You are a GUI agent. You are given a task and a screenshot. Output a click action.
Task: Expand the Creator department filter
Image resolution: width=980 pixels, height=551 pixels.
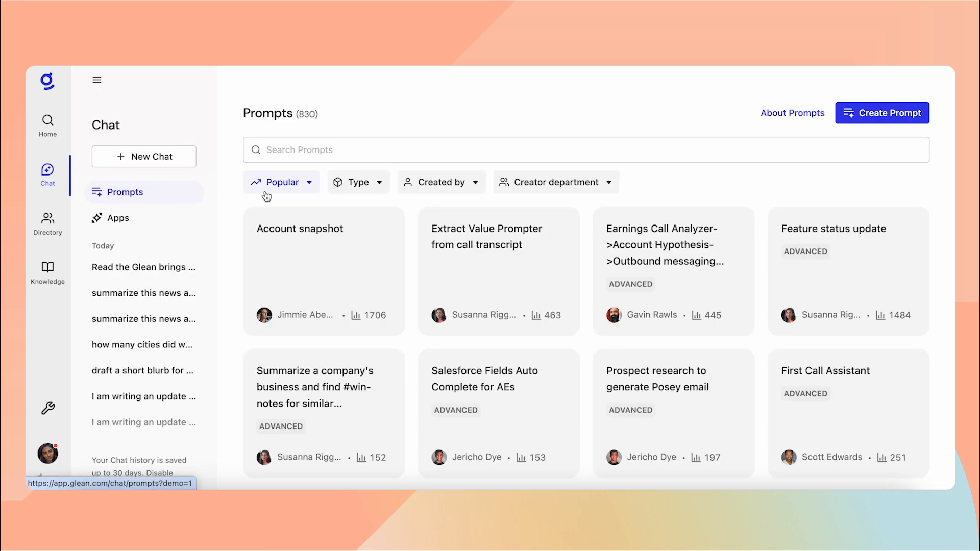point(555,182)
